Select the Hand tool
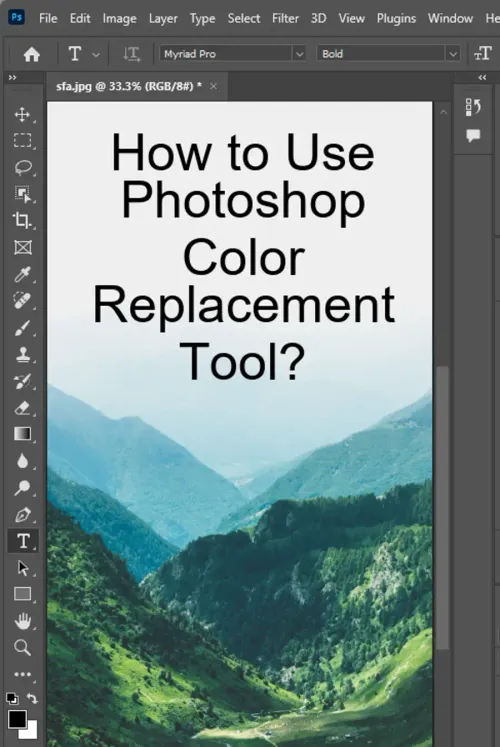500x747 pixels. (x=22, y=621)
